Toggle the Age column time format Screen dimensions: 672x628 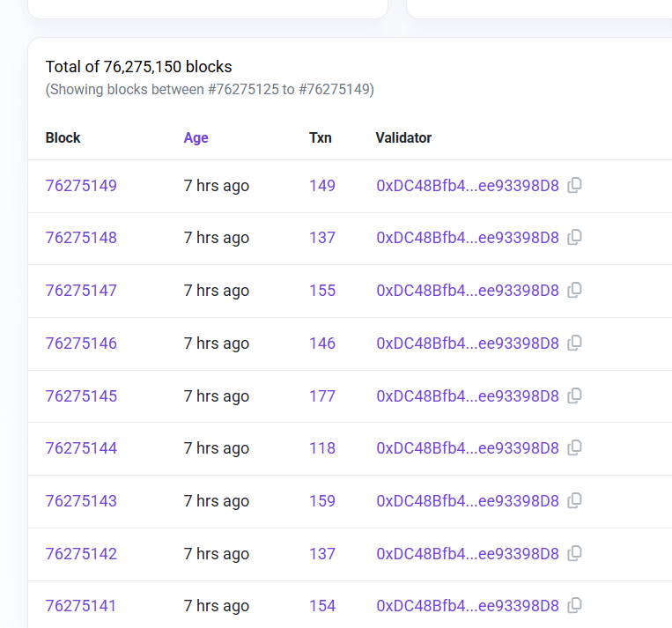pos(196,137)
